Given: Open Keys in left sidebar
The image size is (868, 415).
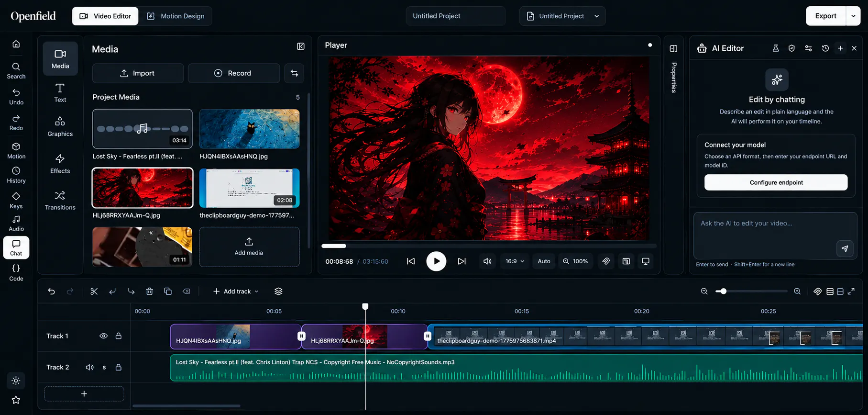Looking at the screenshot, I should coord(16,200).
